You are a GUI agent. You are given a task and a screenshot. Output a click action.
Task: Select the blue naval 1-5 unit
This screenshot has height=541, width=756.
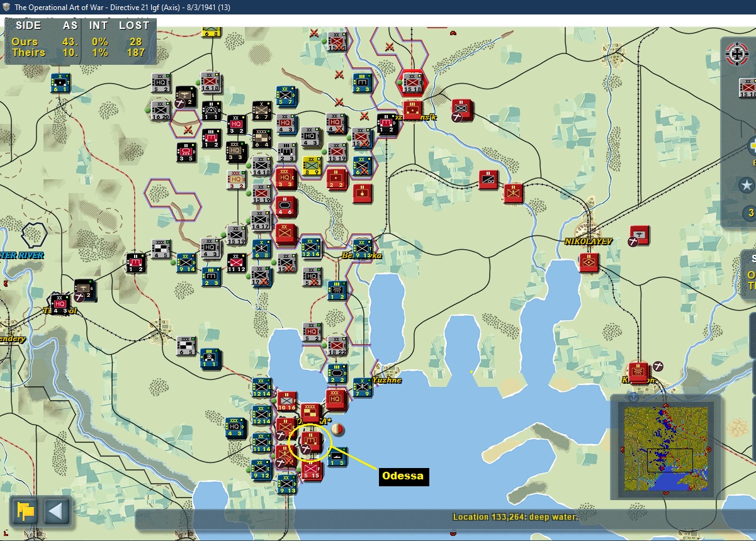click(x=337, y=456)
